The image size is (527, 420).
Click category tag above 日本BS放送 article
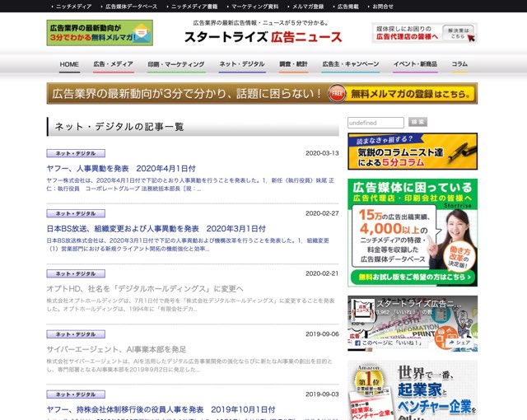(76, 213)
